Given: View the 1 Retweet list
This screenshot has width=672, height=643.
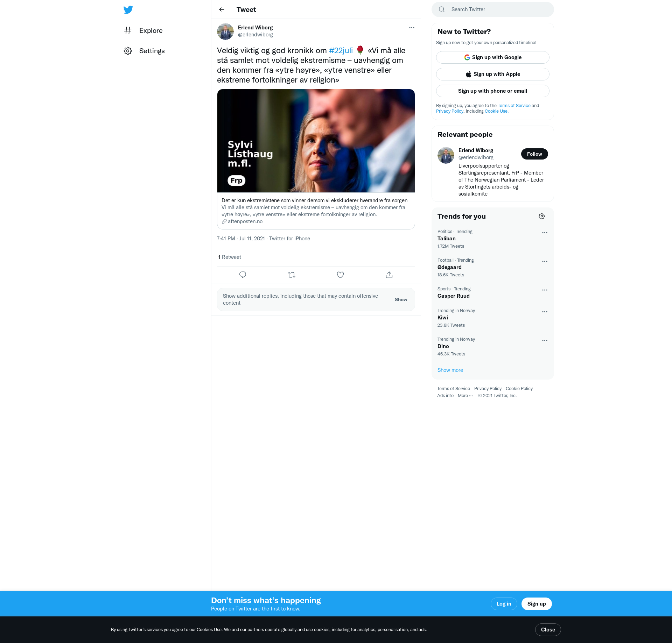Looking at the screenshot, I should [230, 257].
